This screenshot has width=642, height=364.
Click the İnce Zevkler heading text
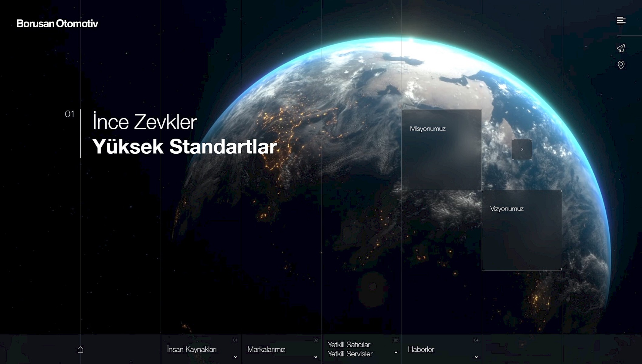coord(144,122)
